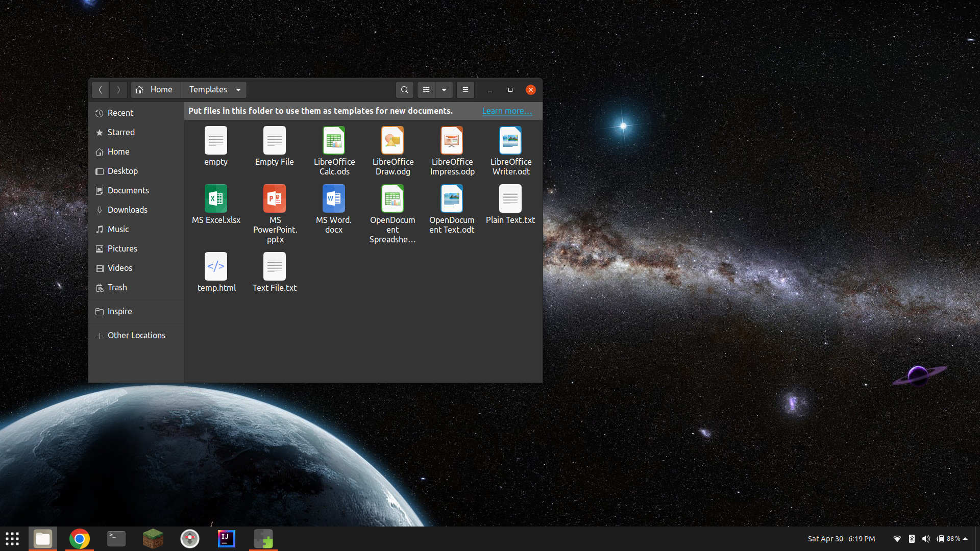Open Recent in the sidebar
The width and height of the screenshot is (980, 551).
click(136, 113)
